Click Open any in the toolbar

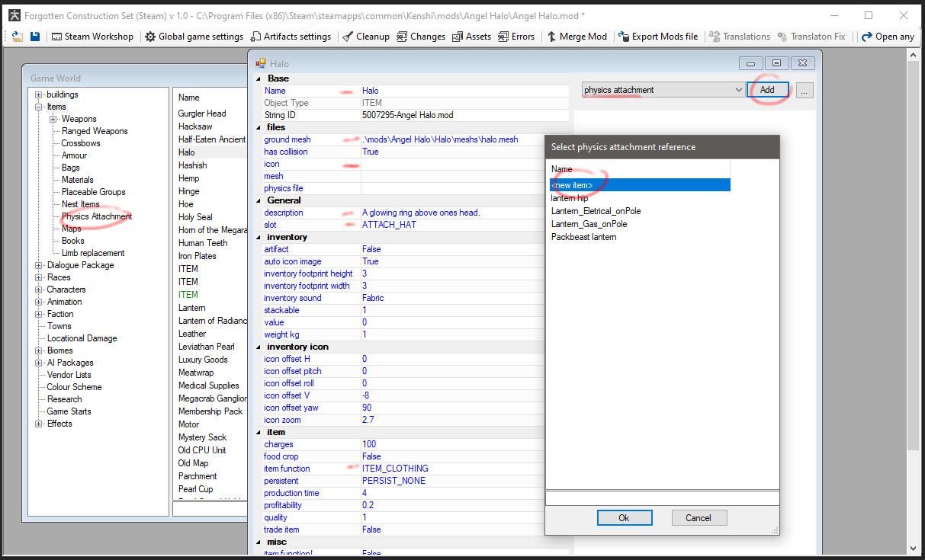pyautogui.click(x=888, y=37)
